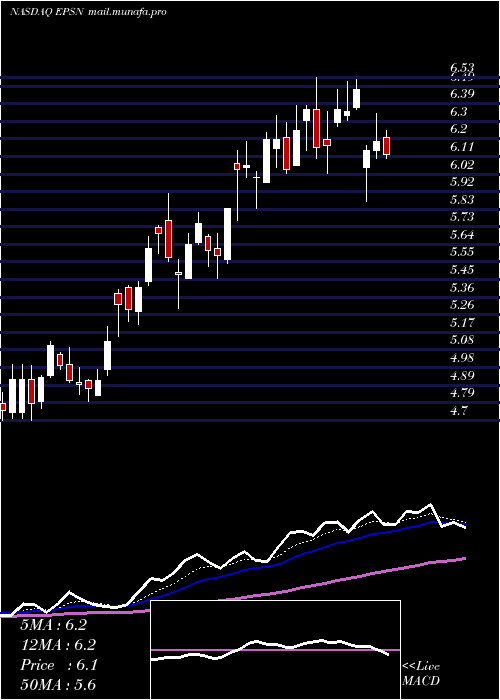Viewport: 500px width, 700px height.
Task: Click the <<Live MACD label
Action: 421,674
